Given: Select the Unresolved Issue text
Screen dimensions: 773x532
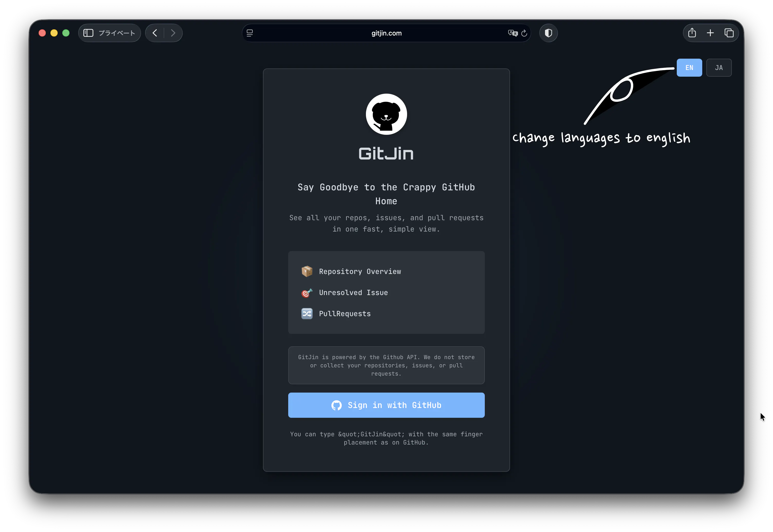Looking at the screenshot, I should [353, 293].
